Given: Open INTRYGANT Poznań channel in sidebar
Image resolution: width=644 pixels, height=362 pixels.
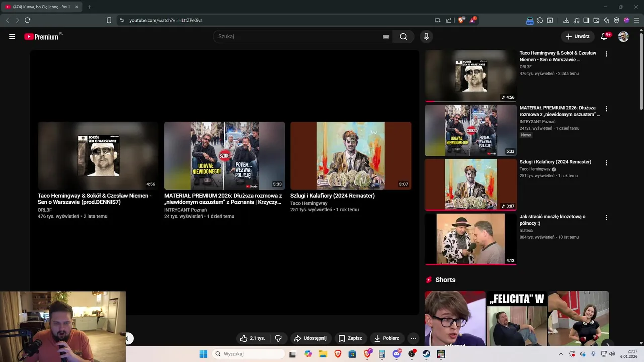Looking at the screenshot, I should coord(537,122).
